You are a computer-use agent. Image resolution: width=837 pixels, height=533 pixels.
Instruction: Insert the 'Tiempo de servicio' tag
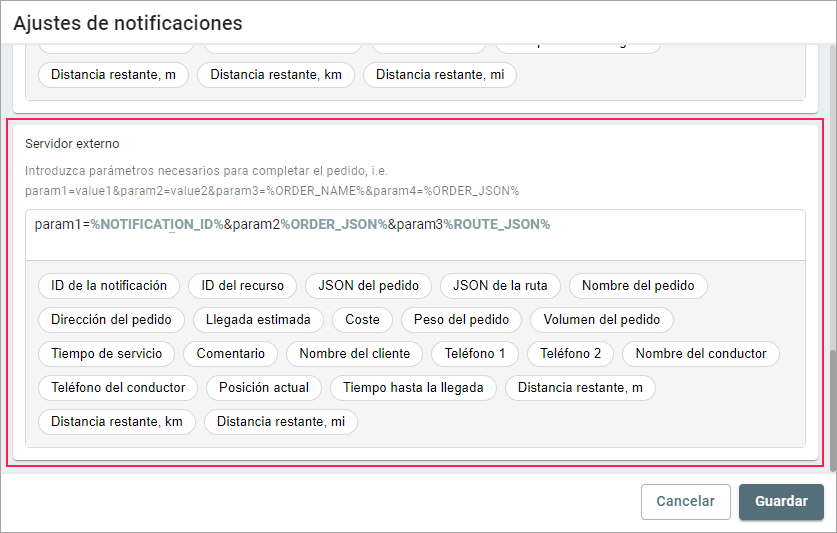pos(106,354)
